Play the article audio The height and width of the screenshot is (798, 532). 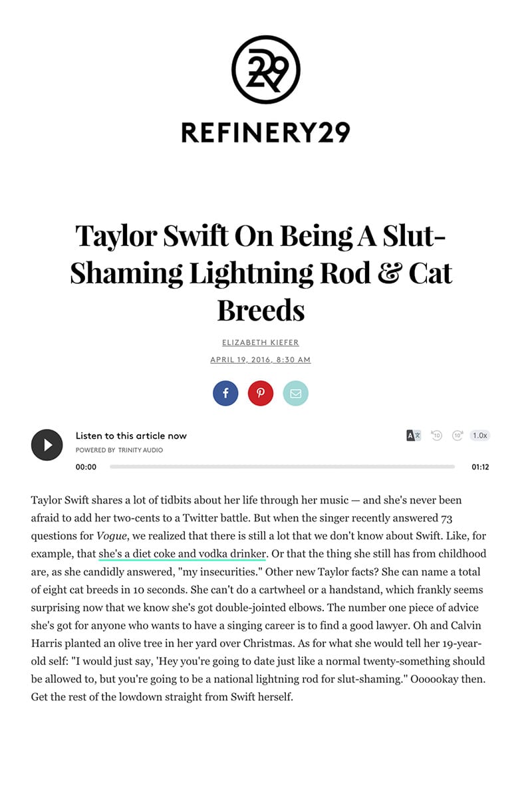(47, 445)
